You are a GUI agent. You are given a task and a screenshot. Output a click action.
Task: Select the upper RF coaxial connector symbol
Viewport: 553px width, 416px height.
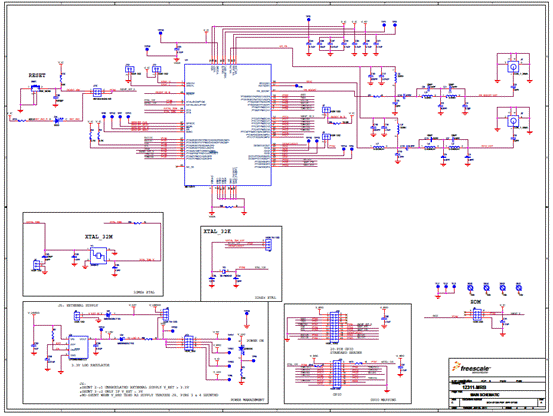[513, 66]
